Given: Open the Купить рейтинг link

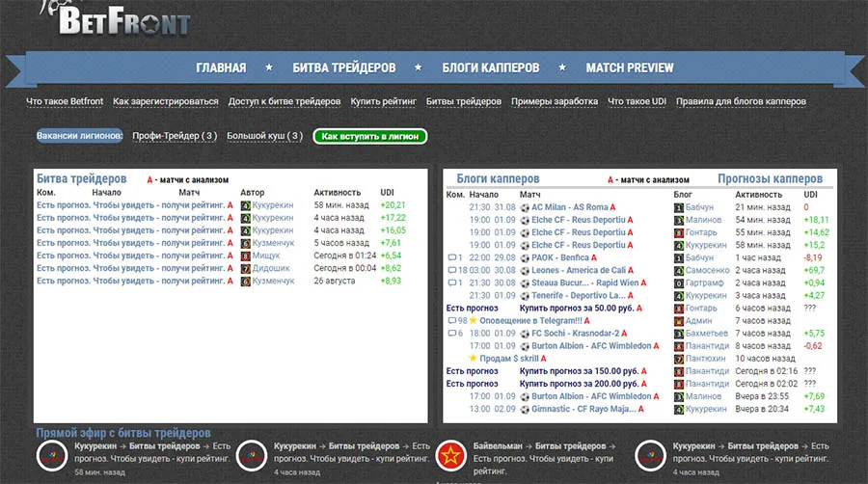Looking at the screenshot, I should tap(383, 102).
